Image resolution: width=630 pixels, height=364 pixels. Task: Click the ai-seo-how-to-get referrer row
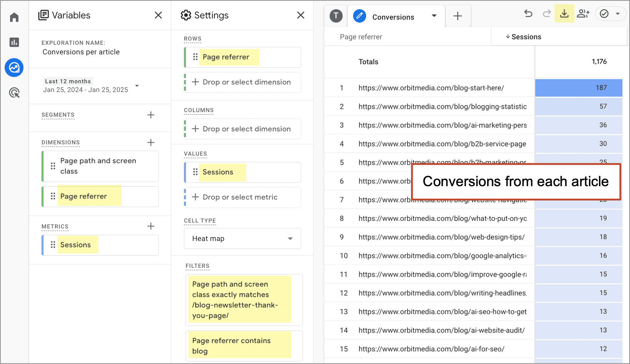[x=442, y=312]
